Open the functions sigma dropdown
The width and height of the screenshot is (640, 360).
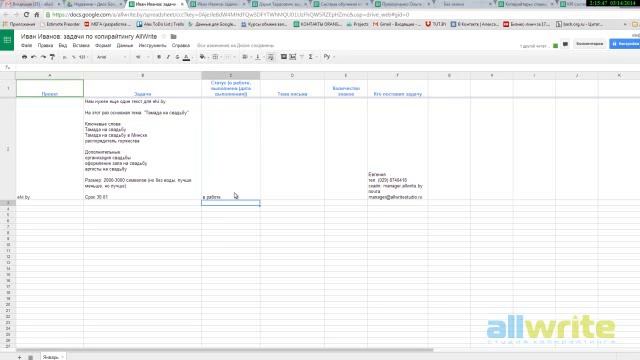(x=312, y=57)
